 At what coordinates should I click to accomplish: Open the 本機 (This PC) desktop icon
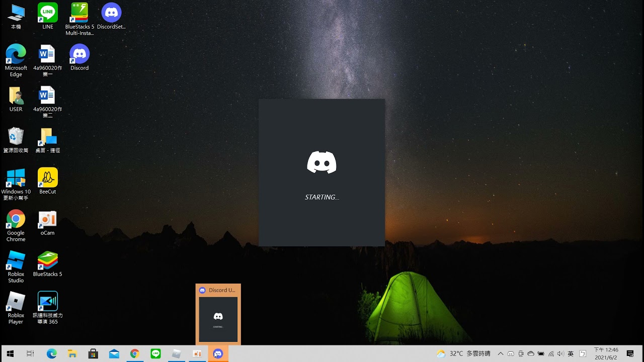16,16
